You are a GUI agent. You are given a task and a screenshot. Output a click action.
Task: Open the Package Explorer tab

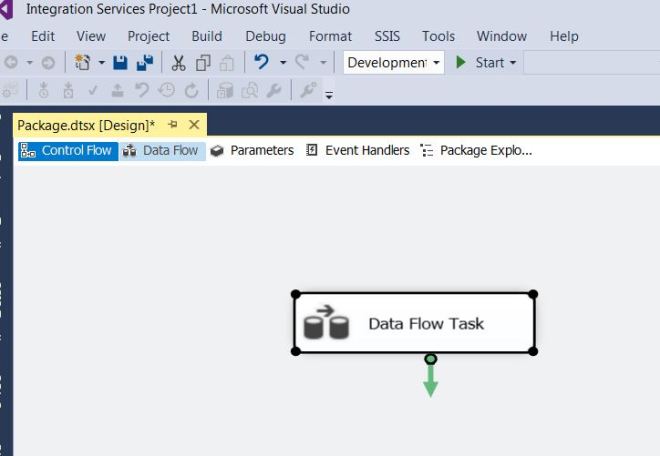[x=476, y=150]
